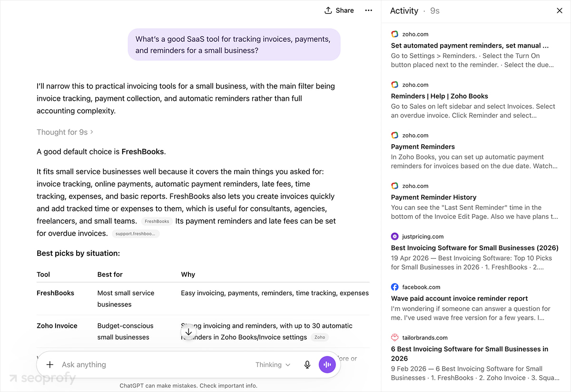Open 'Reminders | Help | Zoho Books' result
The width and height of the screenshot is (571, 392).
(440, 96)
